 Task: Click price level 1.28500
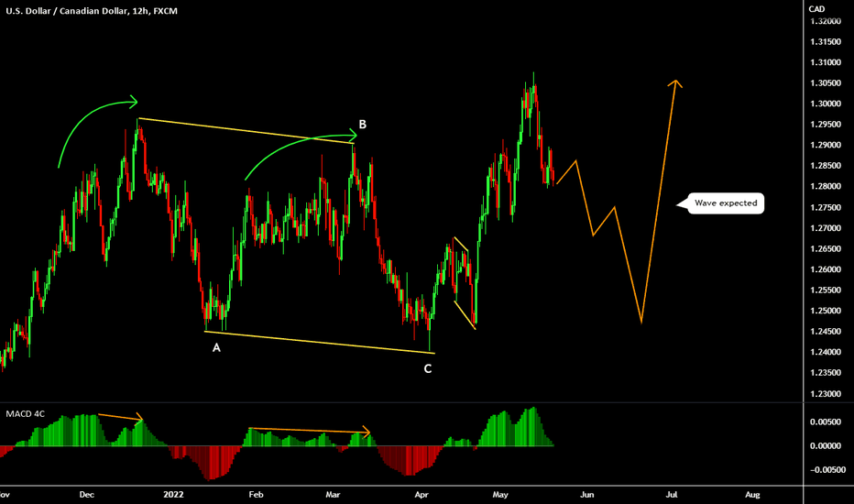click(825, 166)
